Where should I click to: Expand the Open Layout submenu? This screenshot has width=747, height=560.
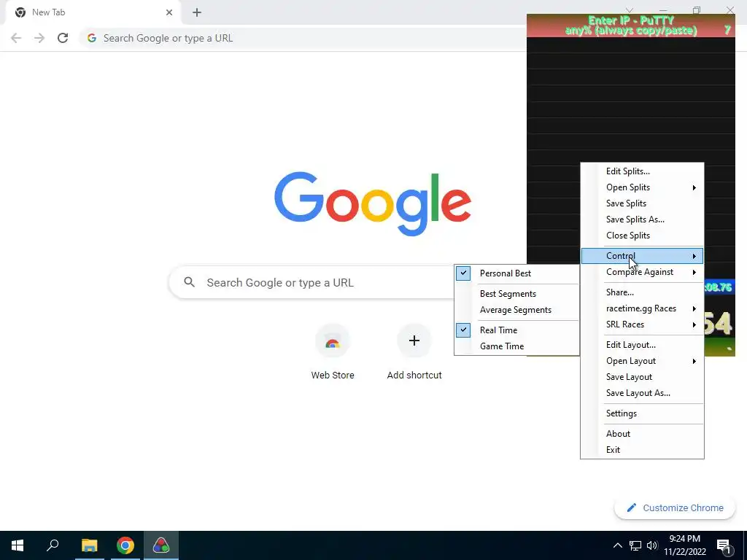[642, 361]
